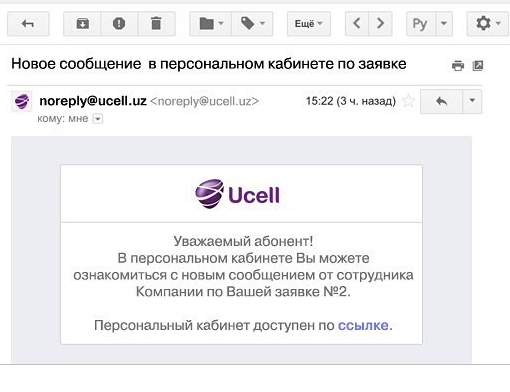The image size is (510, 392).
Task: Click the email subject Новое сообщение heading
Action: tap(209, 64)
